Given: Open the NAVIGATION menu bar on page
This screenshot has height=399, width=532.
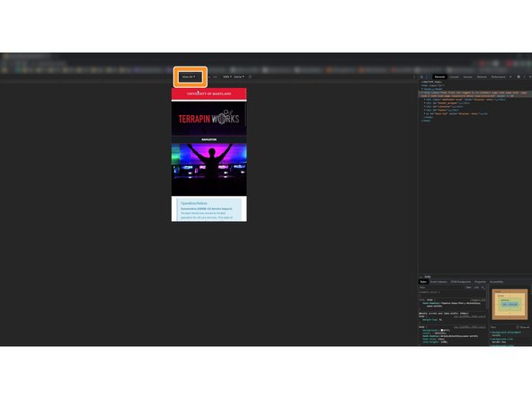Looking at the screenshot, I should click(209, 139).
